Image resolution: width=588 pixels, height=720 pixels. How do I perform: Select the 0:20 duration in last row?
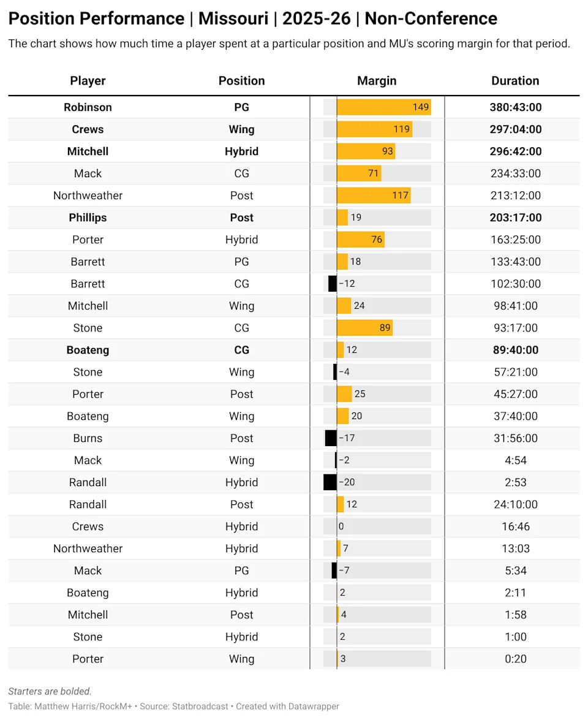pyautogui.click(x=515, y=659)
